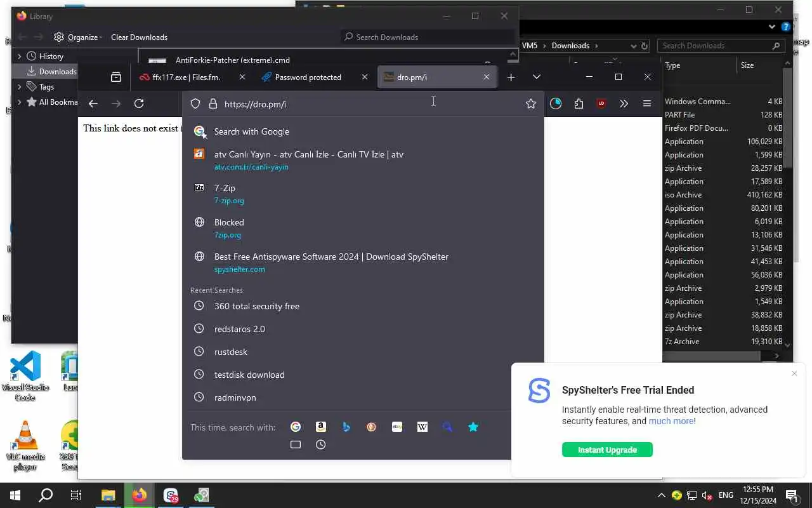Search open tabs with the tab icon
Viewport: 812px width, 508px height.
[x=296, y=444]
